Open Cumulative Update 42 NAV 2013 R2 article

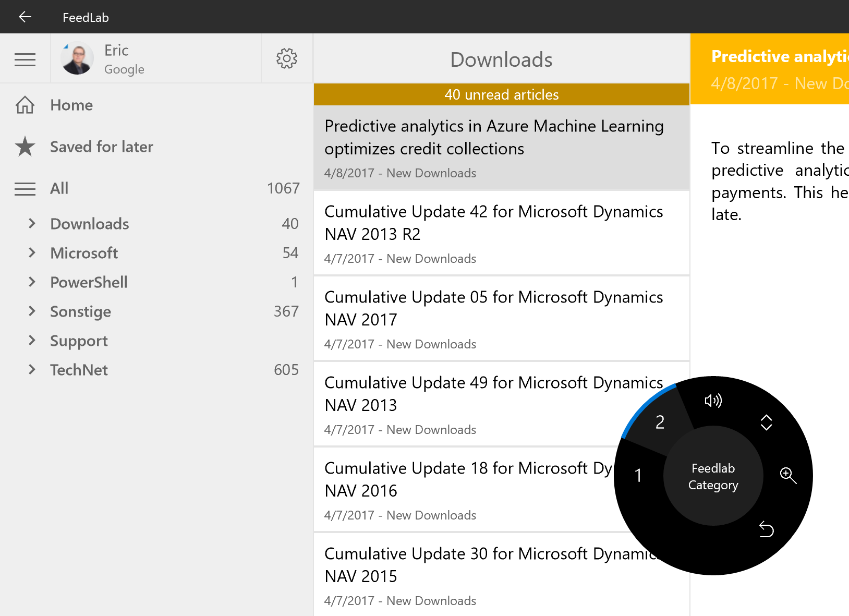pos(502,233)
